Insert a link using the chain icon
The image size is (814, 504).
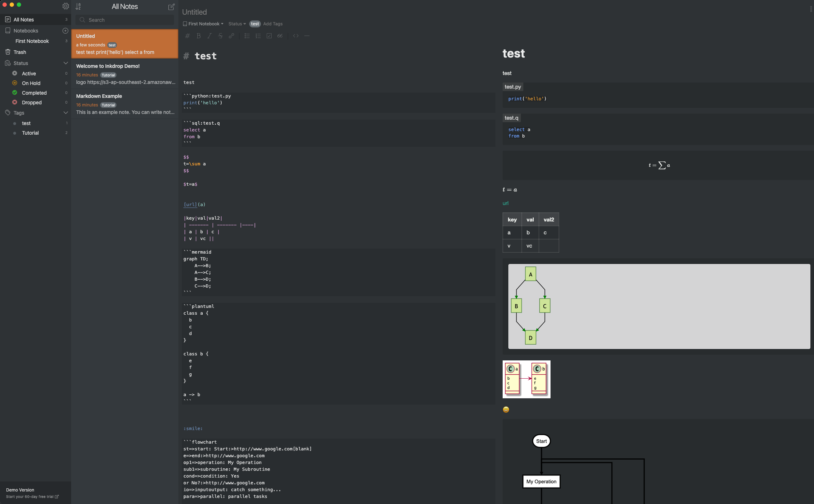232,36
